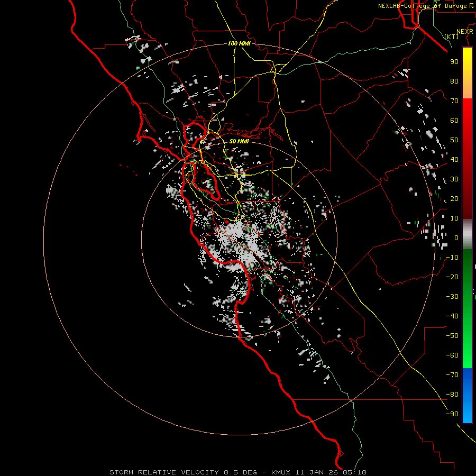The width and height of the screenshot is (476, 476).
Task: Click the NEXLAB-College of DuPage header text
Action: 425,6
